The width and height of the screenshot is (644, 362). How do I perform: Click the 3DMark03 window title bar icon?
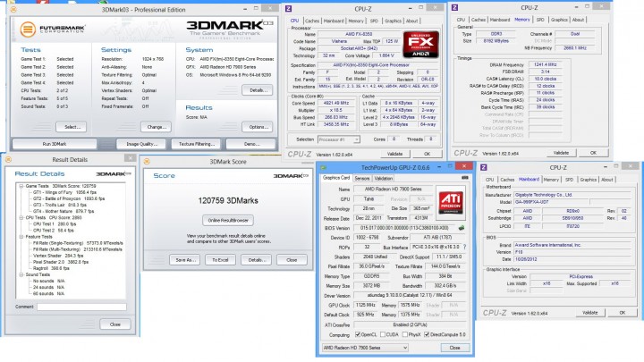13,9
